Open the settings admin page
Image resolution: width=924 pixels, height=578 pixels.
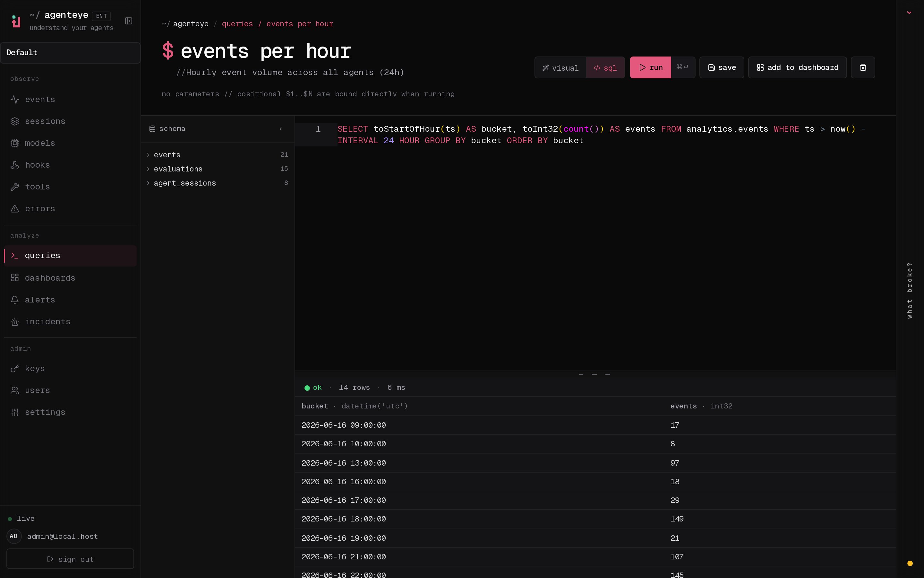point(70,412)
